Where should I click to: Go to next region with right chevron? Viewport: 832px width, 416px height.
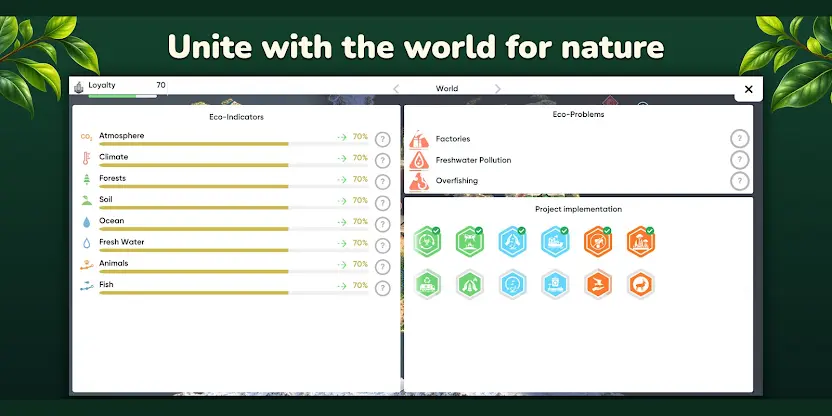coord(497,89)
